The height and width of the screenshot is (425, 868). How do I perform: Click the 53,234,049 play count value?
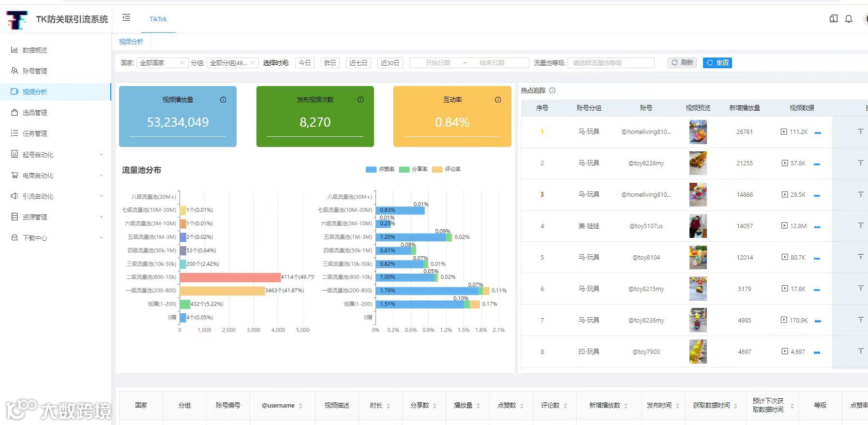click(x=178, y=122)
